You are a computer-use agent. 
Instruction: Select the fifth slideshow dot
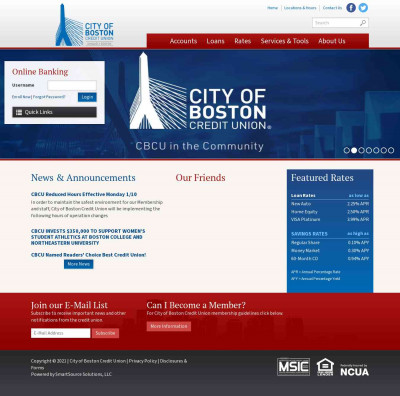point(376,150)
